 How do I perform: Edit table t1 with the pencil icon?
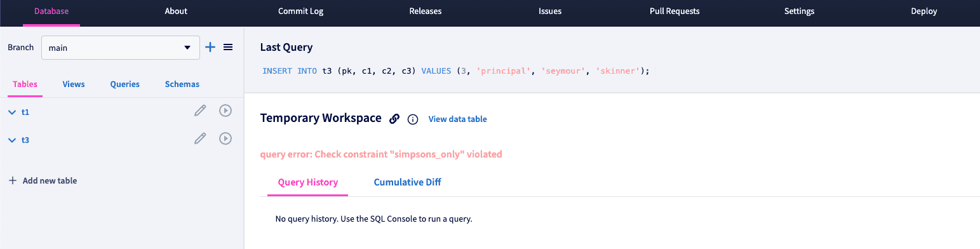200,111
